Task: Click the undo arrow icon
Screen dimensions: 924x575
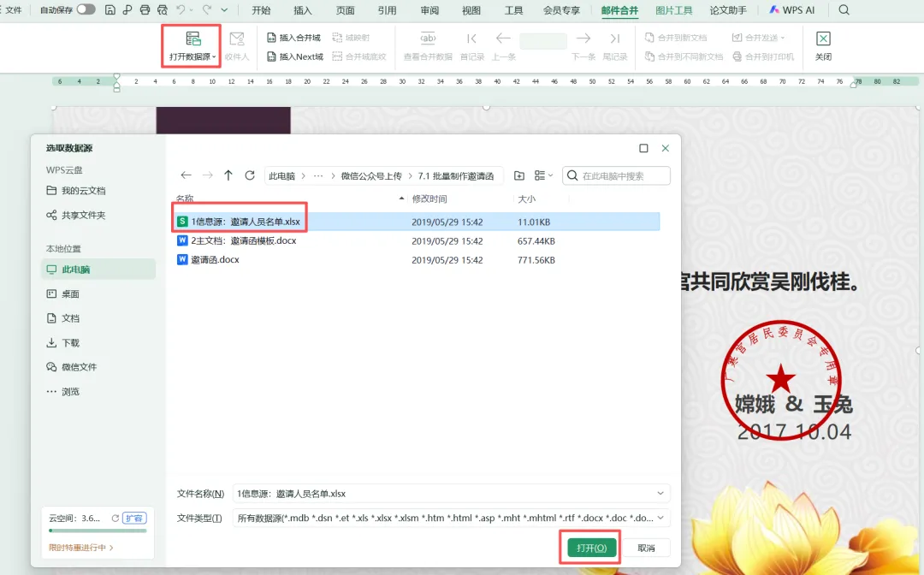Action: pos(181,10)
